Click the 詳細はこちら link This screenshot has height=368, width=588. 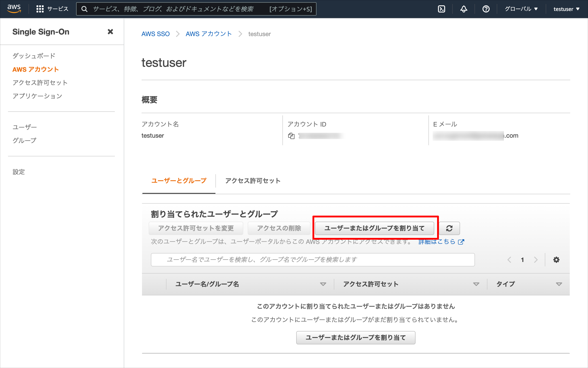[x=437, y=242]
